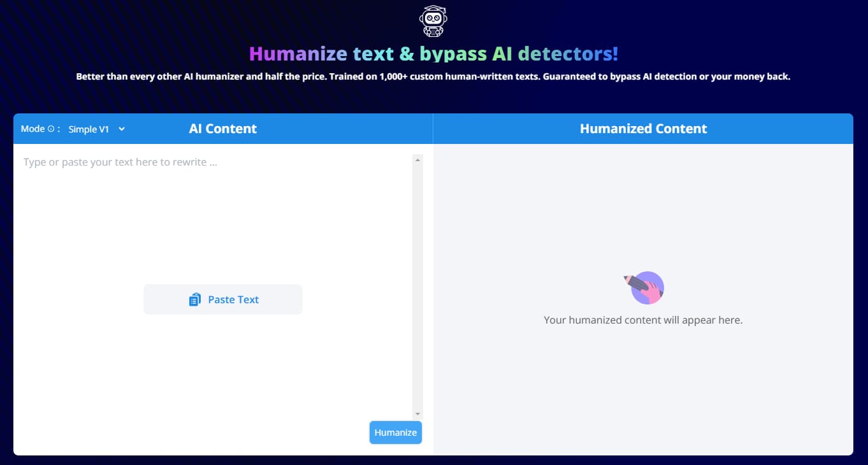Select the Humanized Content header tab
This screenshot has width=868, height=465.
(643, 129)
